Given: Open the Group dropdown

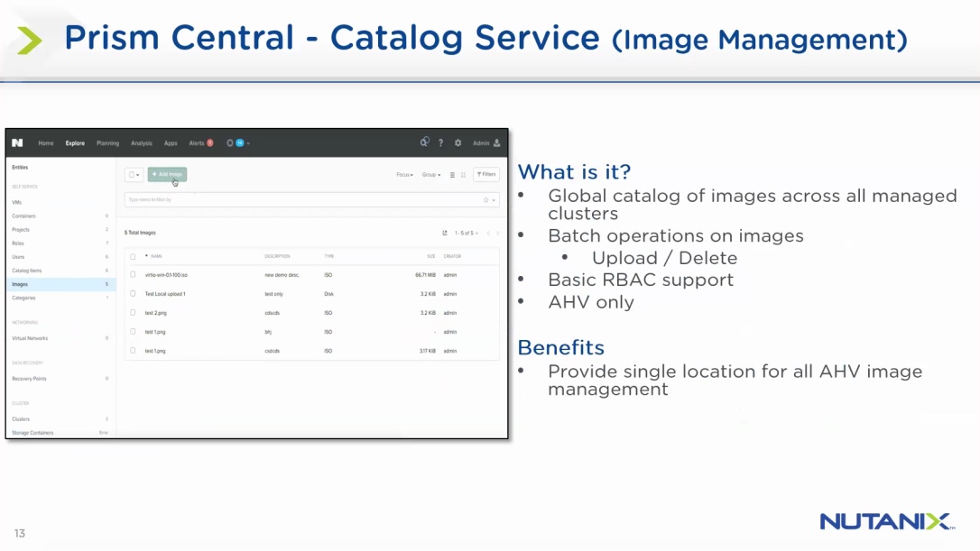Looking at the screenshot, I should tap(431, 175).
